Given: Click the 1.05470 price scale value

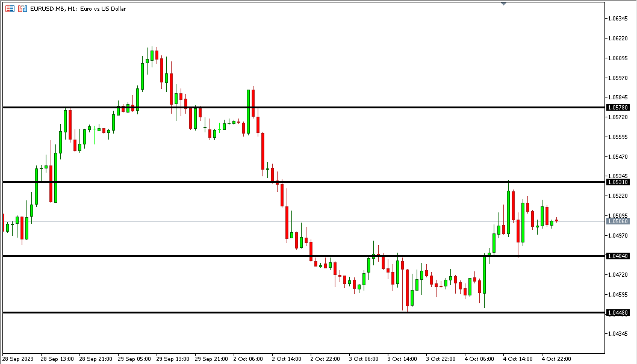Looking at the screenshot, I should click(x=618, y=156).
